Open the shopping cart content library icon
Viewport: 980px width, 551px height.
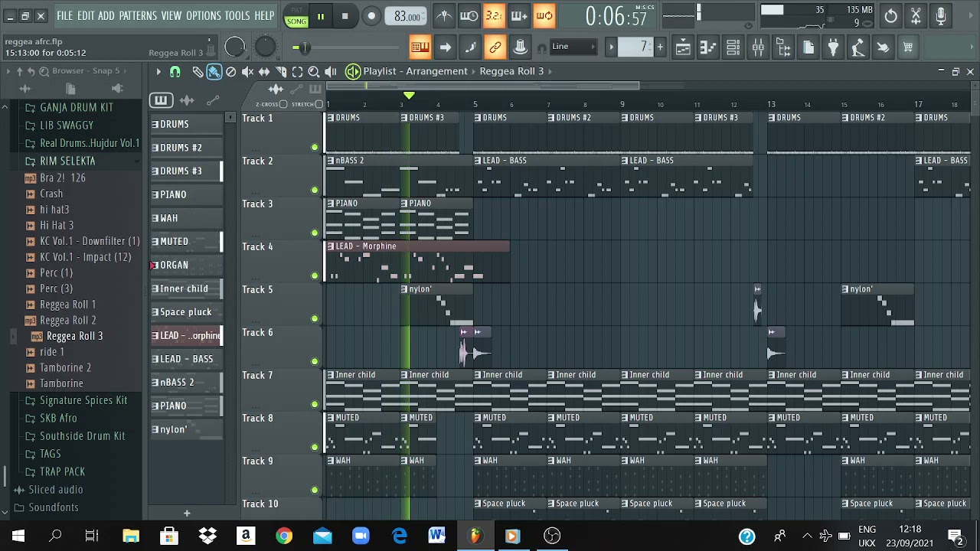(x=908, y=47)
